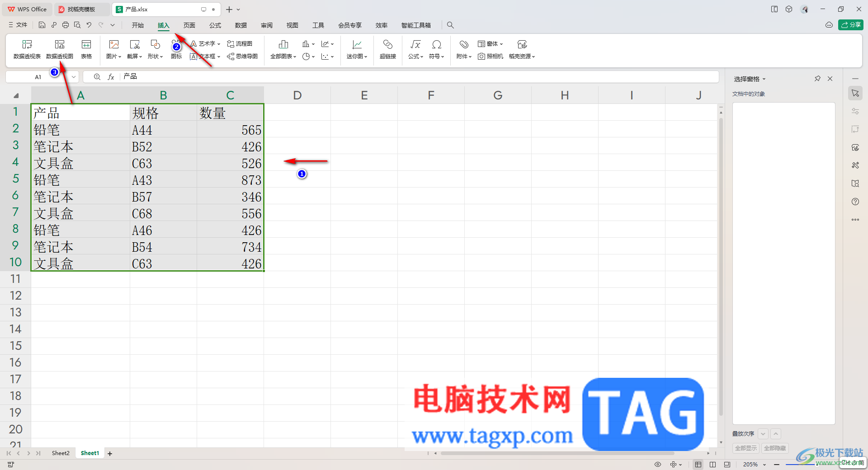The width and height of the screenshot is (868, 470).
Task: Click the vertical scrollbar of the sheet
Action: coord(721,267)
